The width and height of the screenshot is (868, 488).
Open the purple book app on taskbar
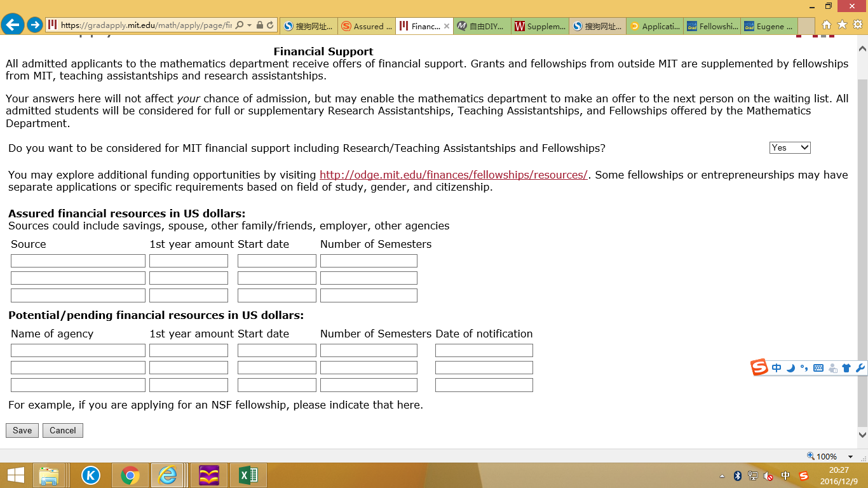(209, 475)
